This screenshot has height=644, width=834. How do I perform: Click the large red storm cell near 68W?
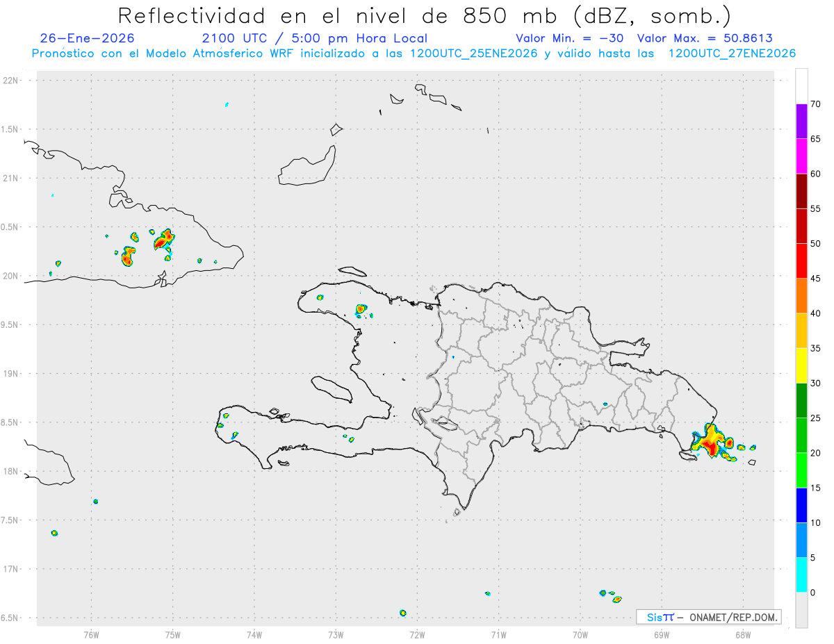(711, 443)
